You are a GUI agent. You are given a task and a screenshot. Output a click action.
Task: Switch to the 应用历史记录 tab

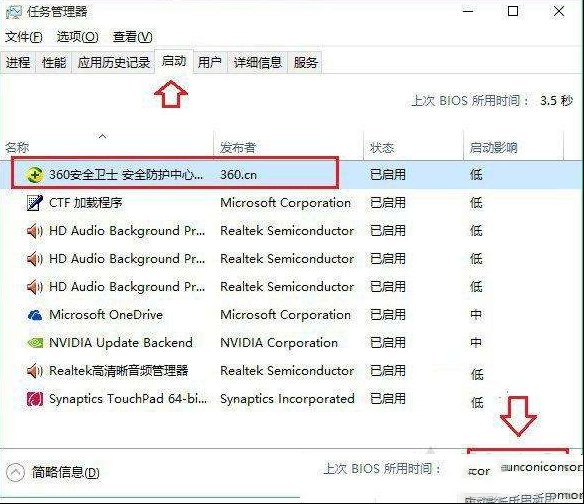pos(114,62)
